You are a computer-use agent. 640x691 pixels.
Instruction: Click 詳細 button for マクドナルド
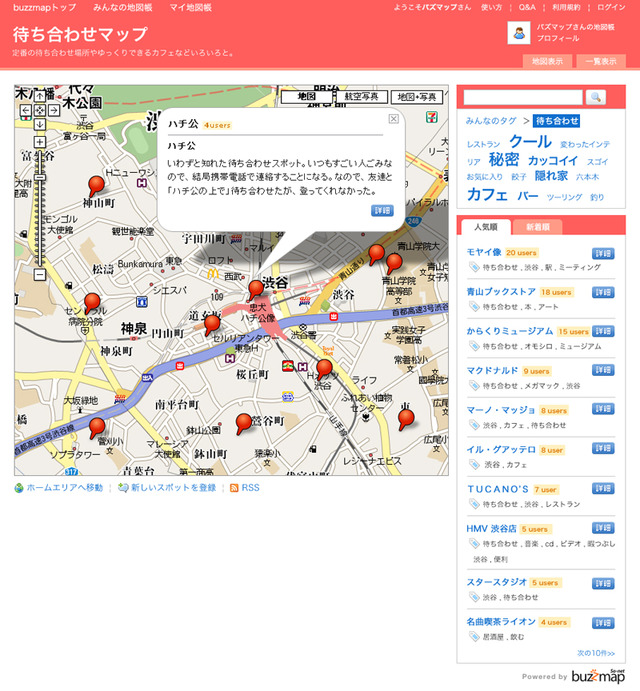pos(603,370)
